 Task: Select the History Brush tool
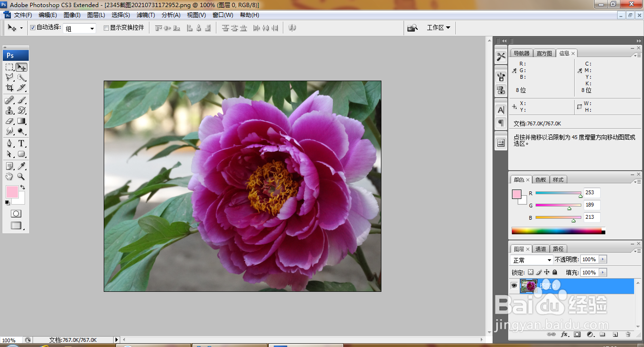[x=21, y=111]
